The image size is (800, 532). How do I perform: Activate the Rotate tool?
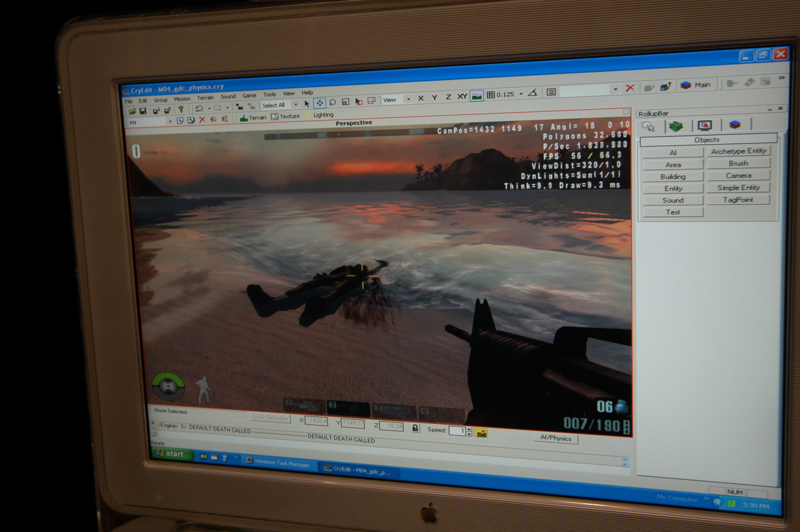point(332,102)
